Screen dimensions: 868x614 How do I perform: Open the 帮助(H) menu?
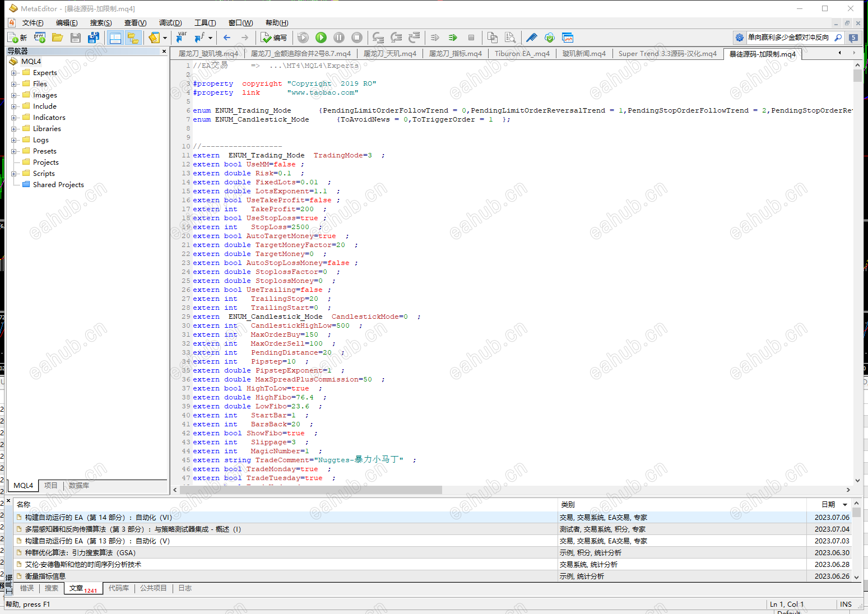[x=277, y=23]
